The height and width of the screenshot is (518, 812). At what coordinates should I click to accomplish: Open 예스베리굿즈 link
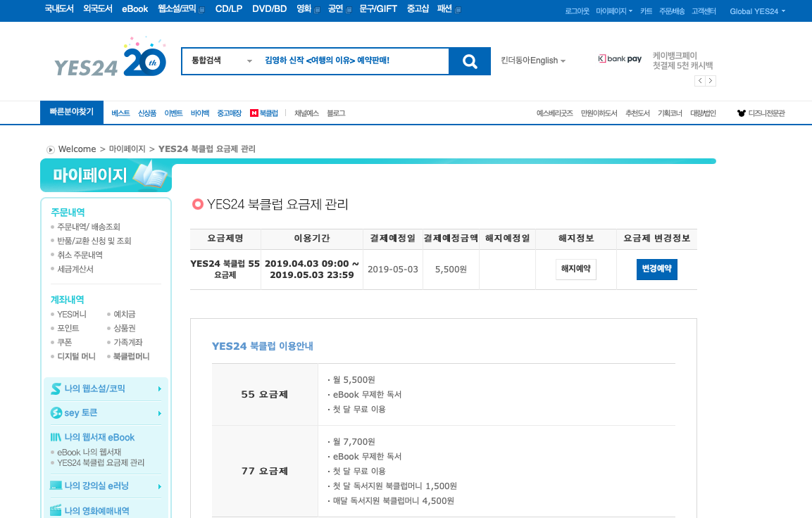555,113
